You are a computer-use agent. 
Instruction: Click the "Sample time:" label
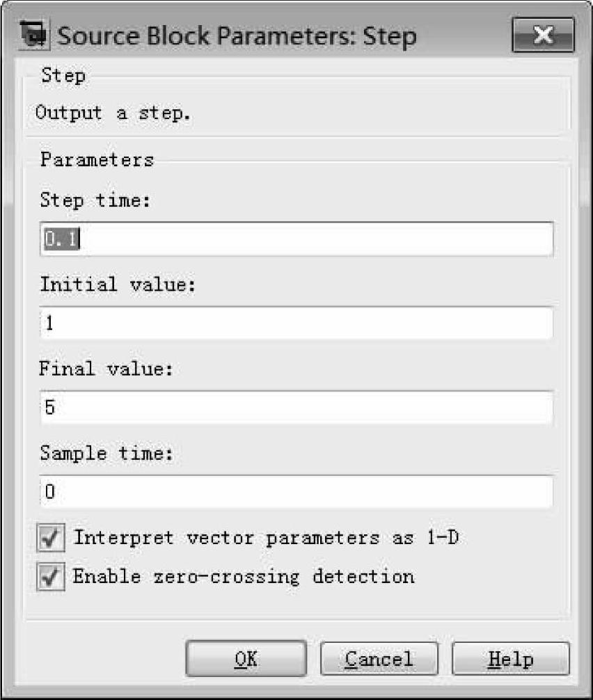pos(105,453)
